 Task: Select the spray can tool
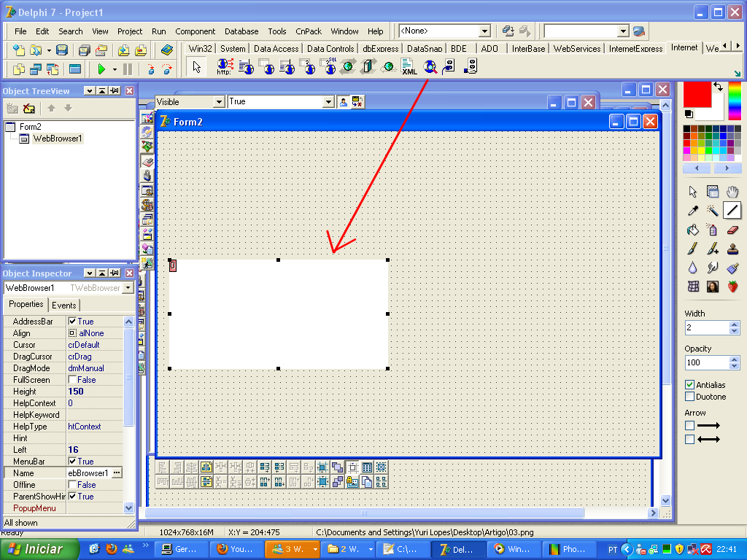712,230
